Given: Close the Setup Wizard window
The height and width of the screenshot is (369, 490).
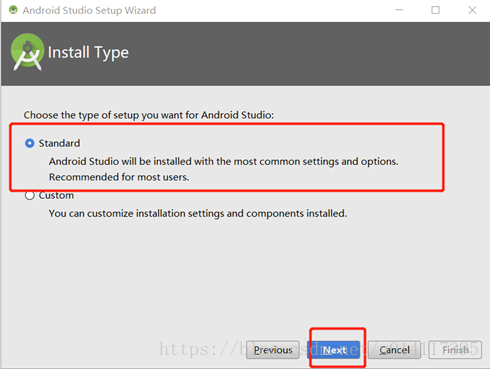Looking at the screenshot, I should point(472,10).
